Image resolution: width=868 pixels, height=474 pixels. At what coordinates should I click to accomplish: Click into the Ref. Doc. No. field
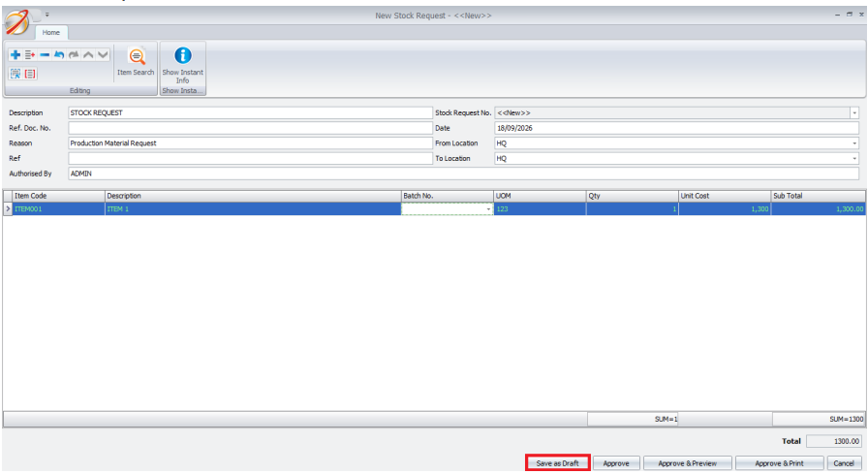coord(250,128)
